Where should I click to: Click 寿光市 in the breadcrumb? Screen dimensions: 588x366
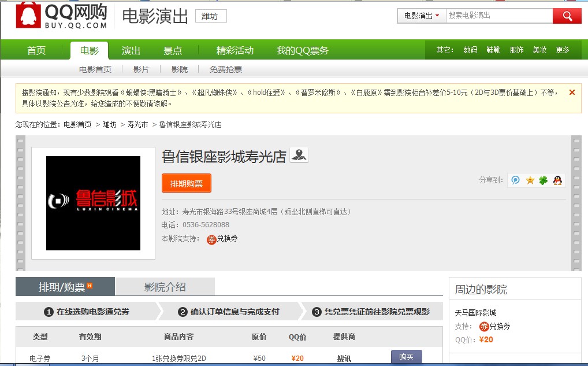(x=137, y=124)
